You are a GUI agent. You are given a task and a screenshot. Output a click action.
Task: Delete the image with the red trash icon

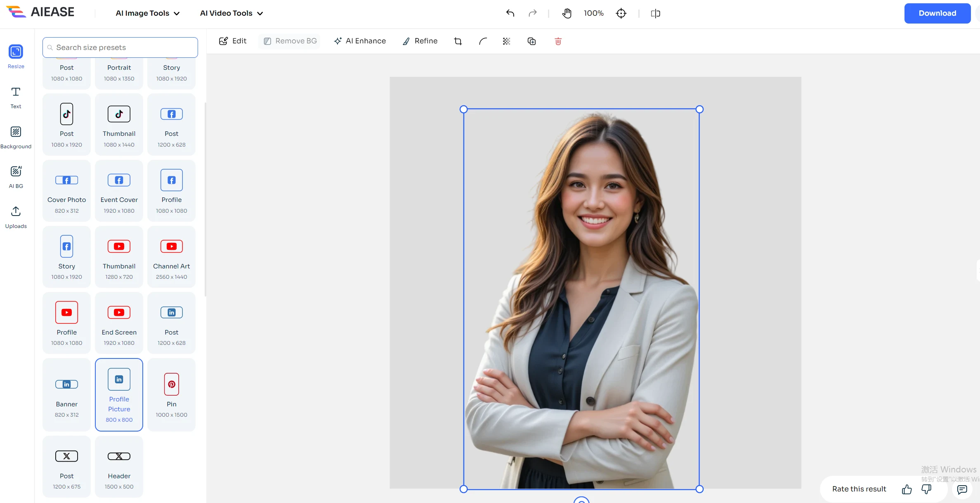click(558, 41)
